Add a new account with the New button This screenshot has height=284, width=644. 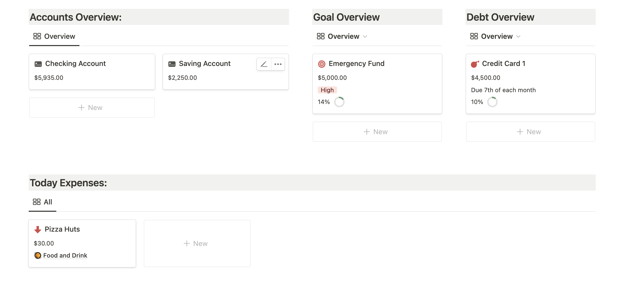[92, 108]
